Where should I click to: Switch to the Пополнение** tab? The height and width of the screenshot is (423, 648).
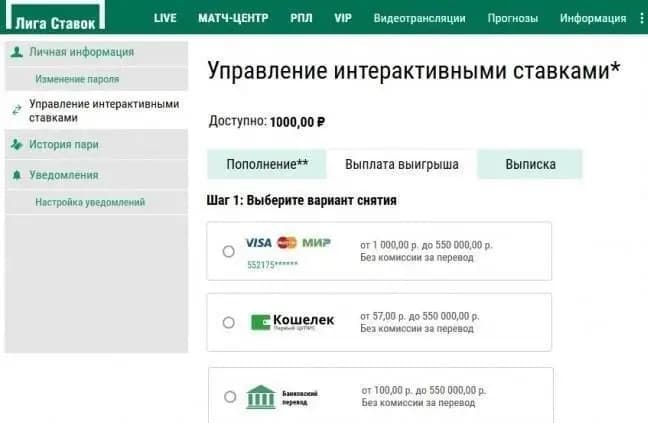[267, 164]
